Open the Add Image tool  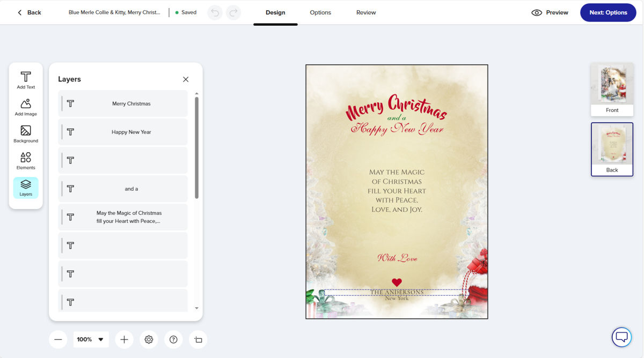point(26,107)
